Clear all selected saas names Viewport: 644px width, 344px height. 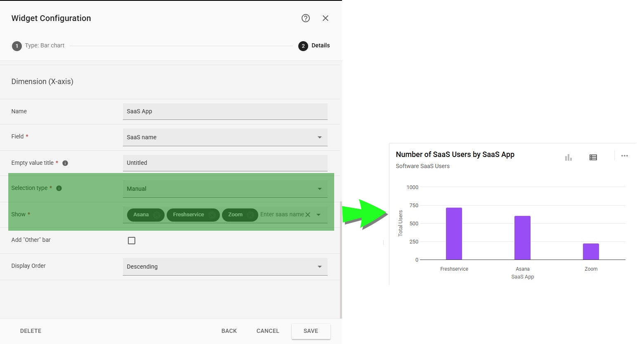click(308, 215)
